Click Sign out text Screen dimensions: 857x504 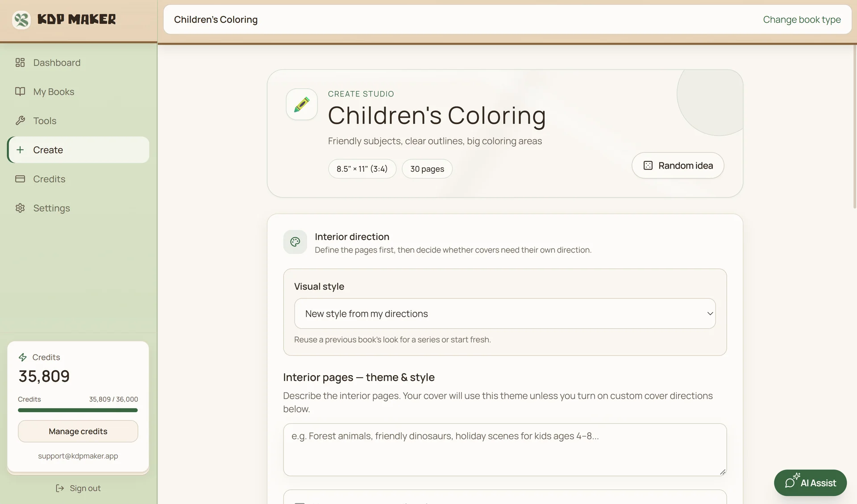pos(85,488)
